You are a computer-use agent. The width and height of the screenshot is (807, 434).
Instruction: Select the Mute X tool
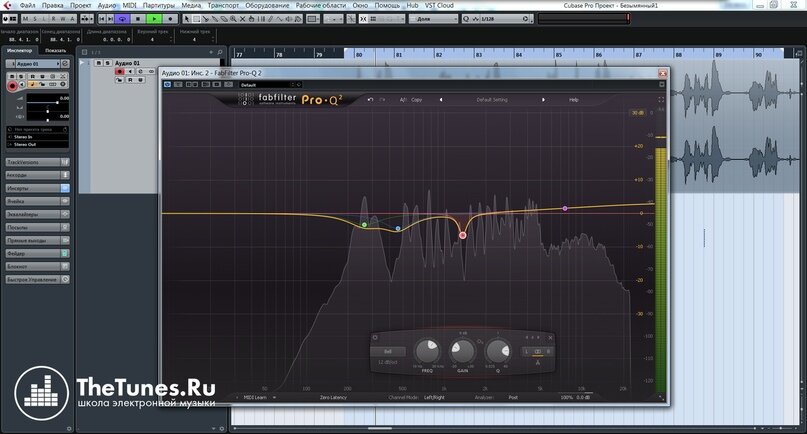242,19
